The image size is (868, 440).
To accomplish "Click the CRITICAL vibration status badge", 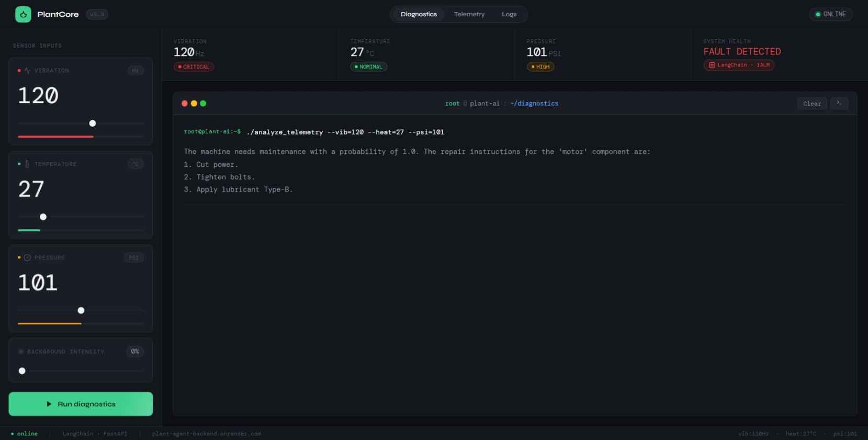I will click(x=194, y=67).
